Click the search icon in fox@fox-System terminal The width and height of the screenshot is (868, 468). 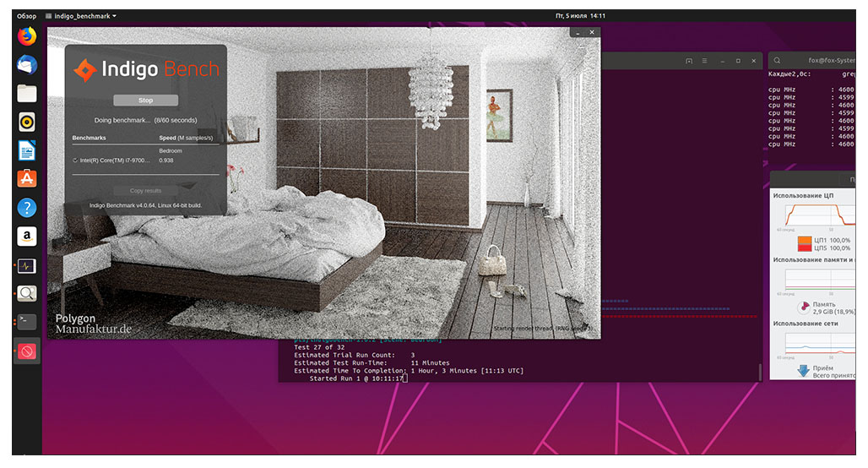click(x=777, y=60)
